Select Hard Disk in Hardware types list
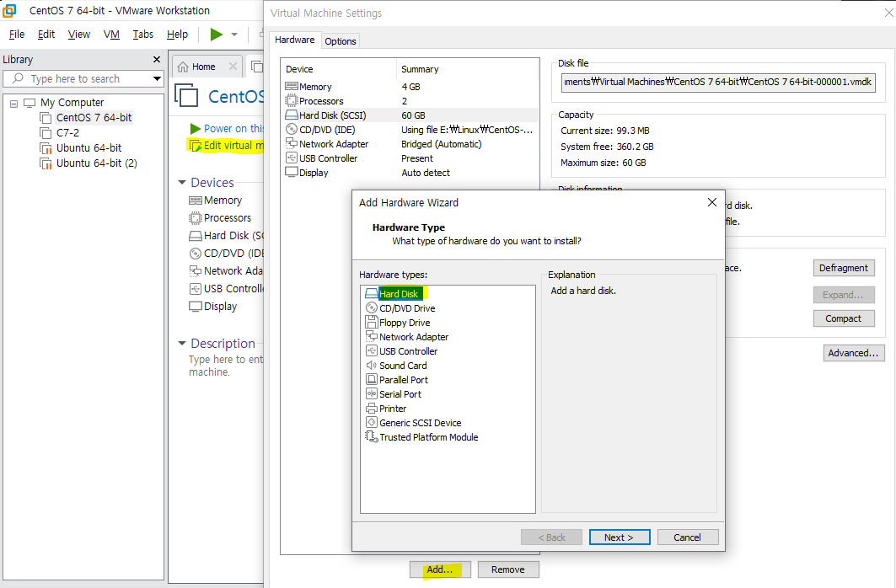Image resolution: width=896 pixels, height=588 pixels. pos(399,294)
